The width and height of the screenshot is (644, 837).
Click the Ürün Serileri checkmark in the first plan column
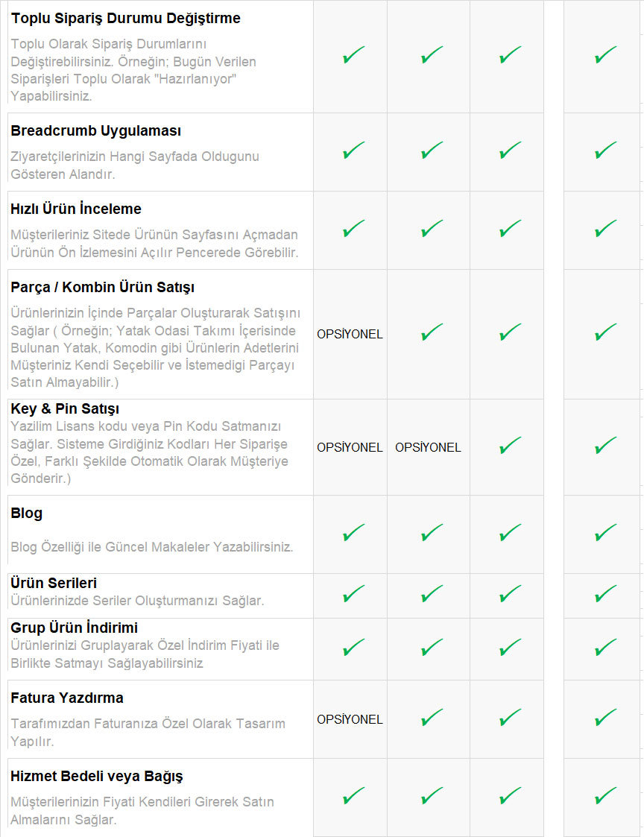tap(353, 594)
